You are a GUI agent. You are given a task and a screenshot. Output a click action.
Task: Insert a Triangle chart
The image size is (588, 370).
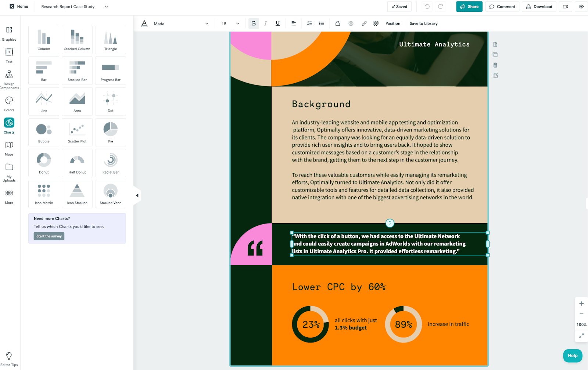111,40
